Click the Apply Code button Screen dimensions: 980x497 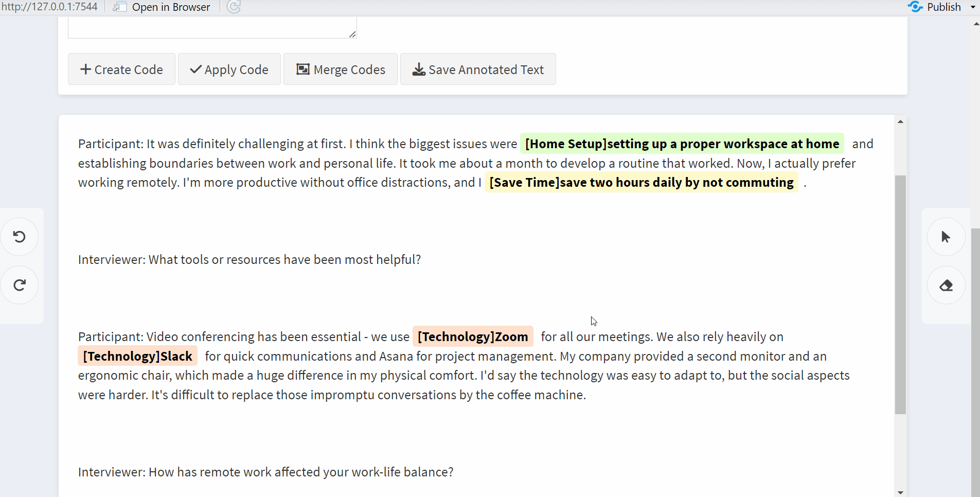[x=229, y=69]
